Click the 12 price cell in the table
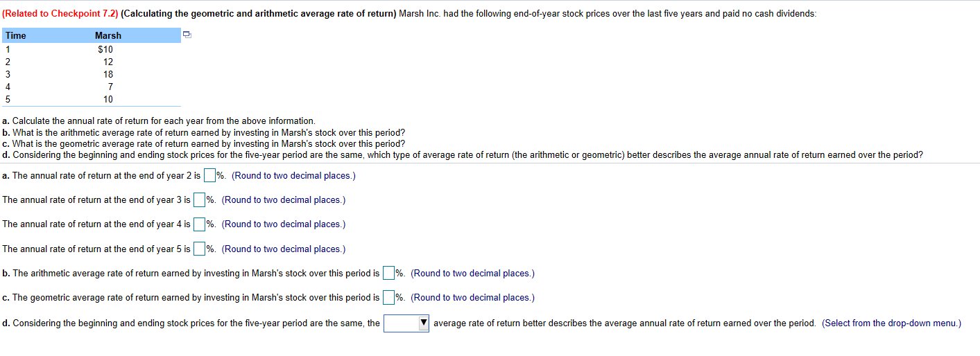Viewport: 980px width, 356px height. pos(108,62)
